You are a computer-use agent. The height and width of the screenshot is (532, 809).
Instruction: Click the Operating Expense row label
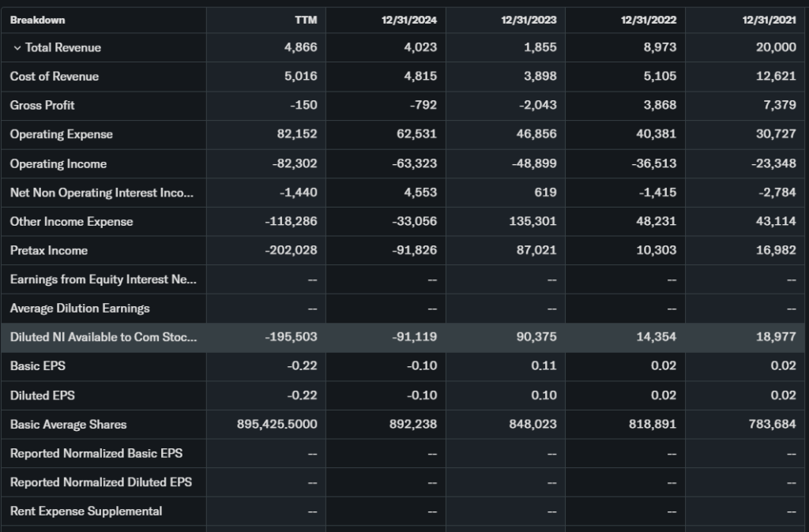click(62, 134)
